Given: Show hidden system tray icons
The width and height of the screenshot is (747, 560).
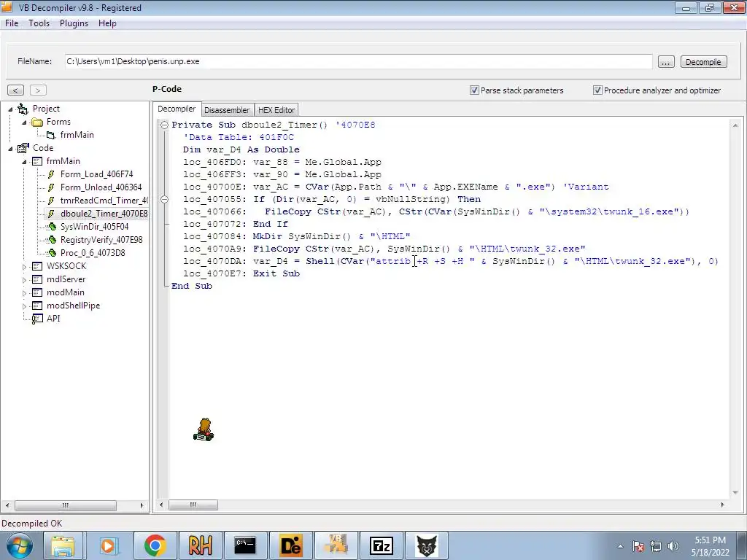Looking at the screenshot, I should (x=620, y=546).
